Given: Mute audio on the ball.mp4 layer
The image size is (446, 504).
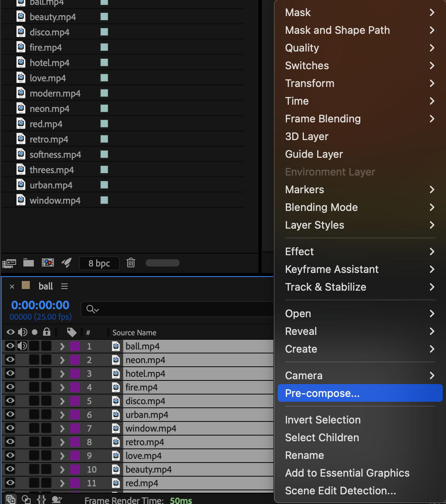Looking at the screenshot, I should [23, 346].
